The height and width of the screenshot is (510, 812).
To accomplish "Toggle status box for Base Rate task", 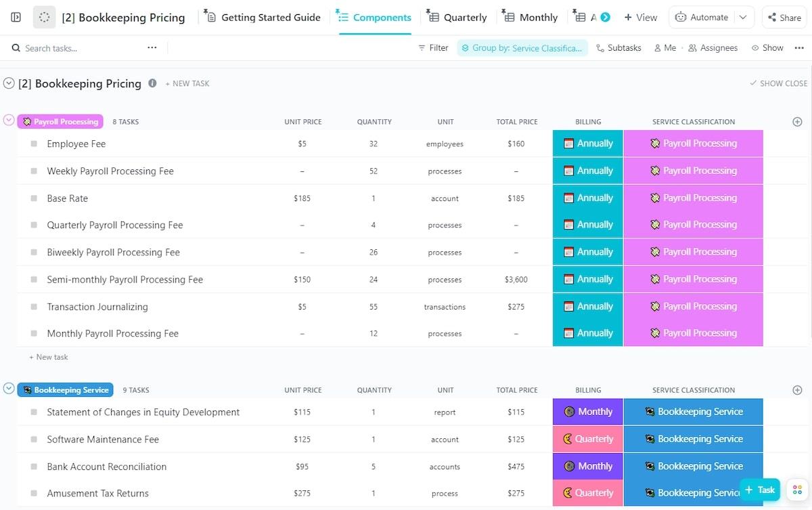I will pos(34,198).
